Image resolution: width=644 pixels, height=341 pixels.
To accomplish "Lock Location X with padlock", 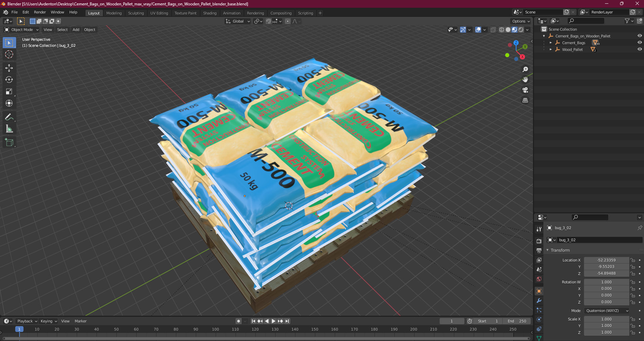I will tap(633, 260).
